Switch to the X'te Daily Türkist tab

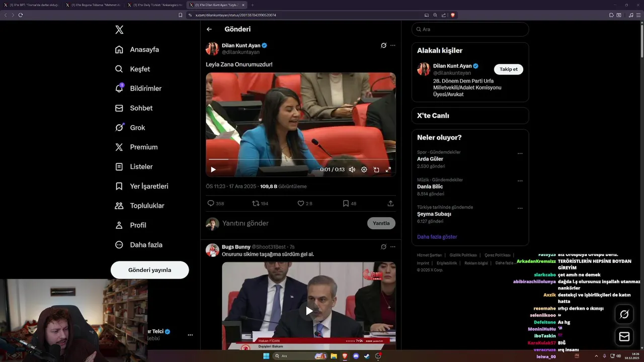pos(154,5)
